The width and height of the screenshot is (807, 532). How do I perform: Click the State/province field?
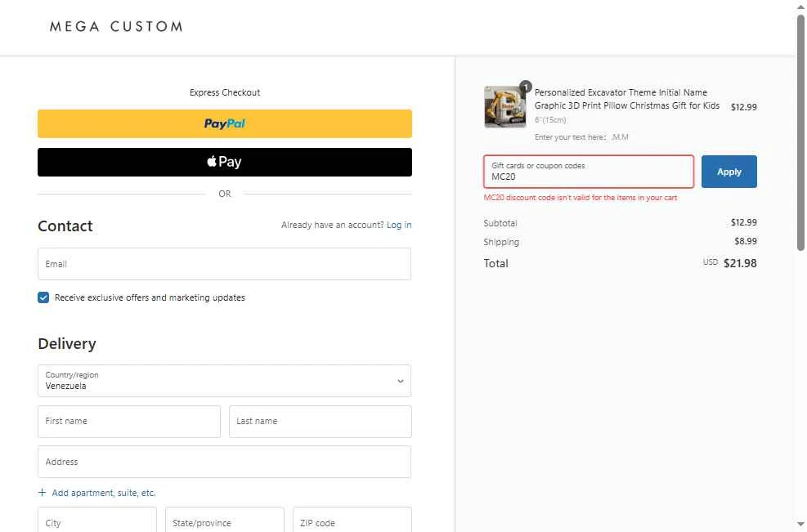(224, 520)
